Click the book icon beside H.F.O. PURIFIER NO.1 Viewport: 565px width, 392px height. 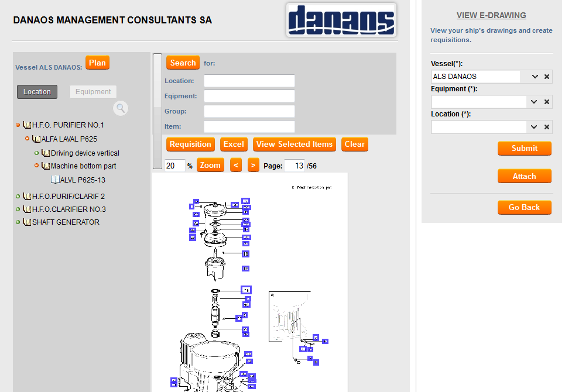(27, 125)
